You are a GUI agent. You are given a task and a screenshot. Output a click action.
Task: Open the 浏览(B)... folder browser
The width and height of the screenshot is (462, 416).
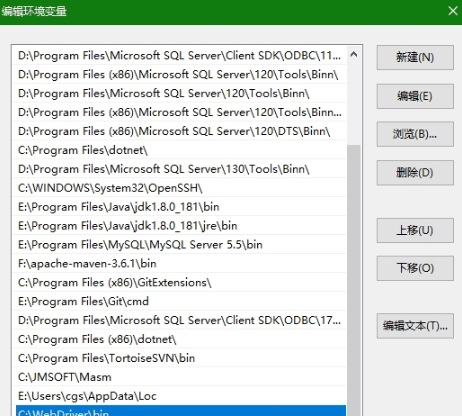click(x=415, y=134)
